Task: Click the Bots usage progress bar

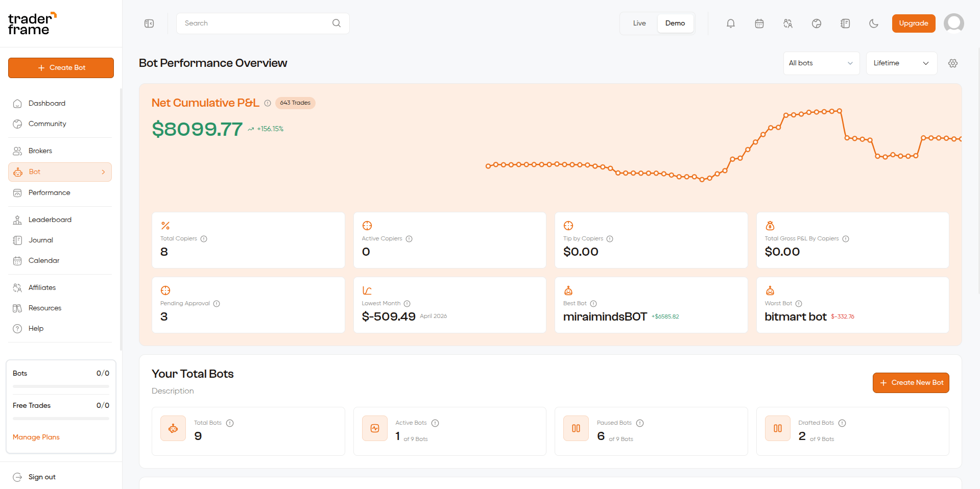Action: (61, 386)
